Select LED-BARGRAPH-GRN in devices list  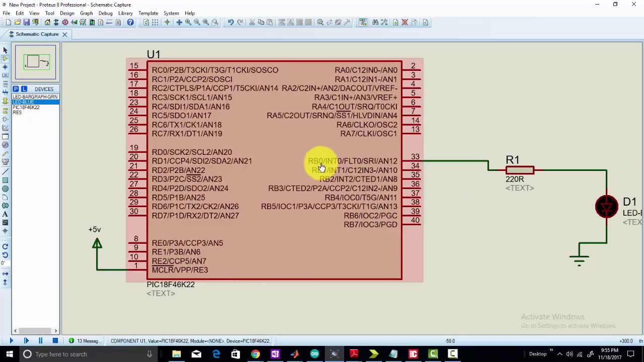35,97
